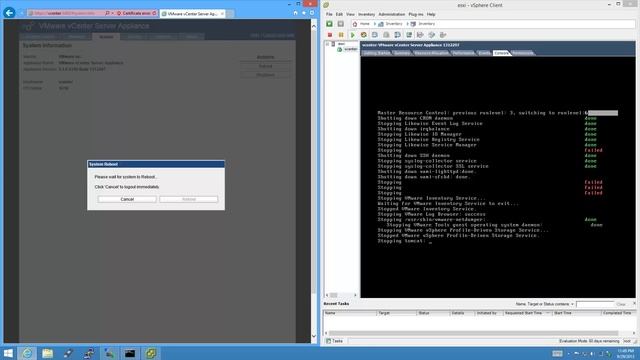Click the Reset virtual machine icon

point(363,35)
